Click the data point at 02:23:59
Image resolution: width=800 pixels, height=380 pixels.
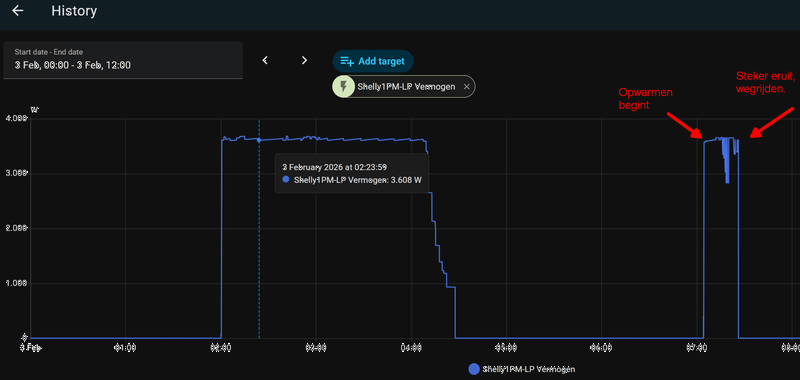pos(259,140)
